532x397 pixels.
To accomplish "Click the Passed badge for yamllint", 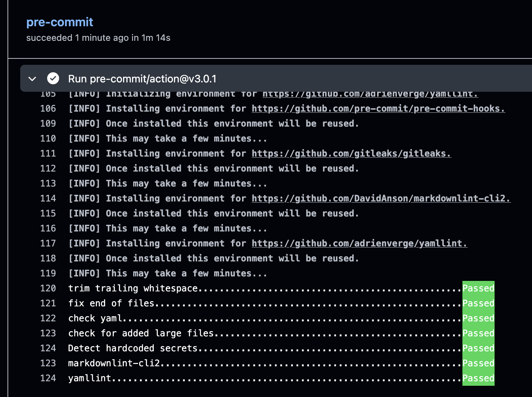I will [x=478, y=378].
